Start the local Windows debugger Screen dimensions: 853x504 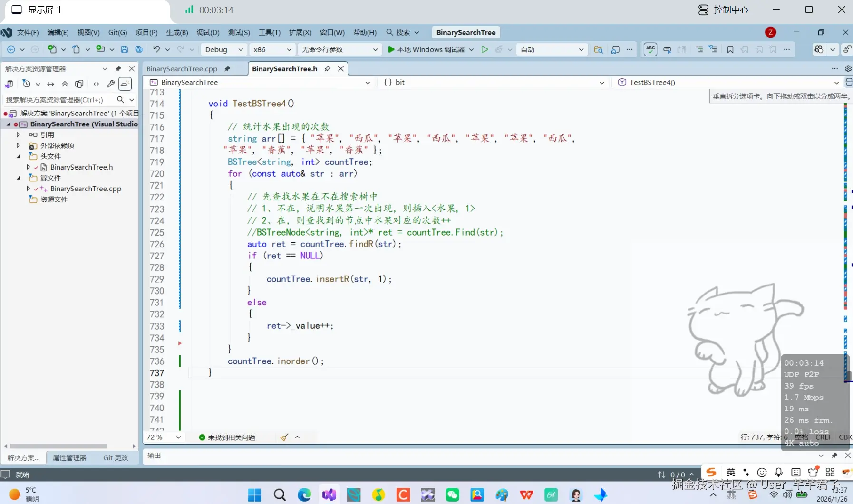(426, 49)
